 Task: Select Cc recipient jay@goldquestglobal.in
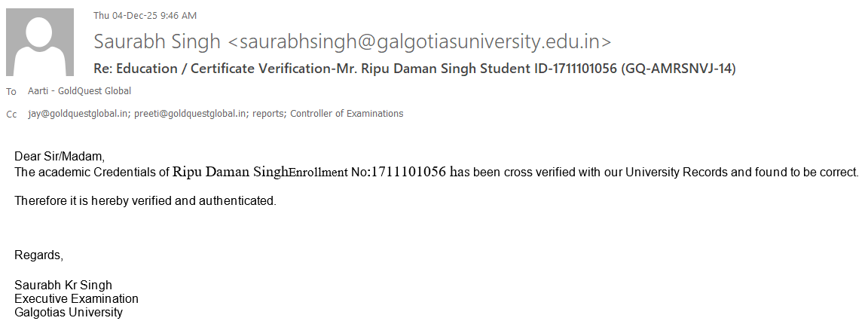pos(78,114)
